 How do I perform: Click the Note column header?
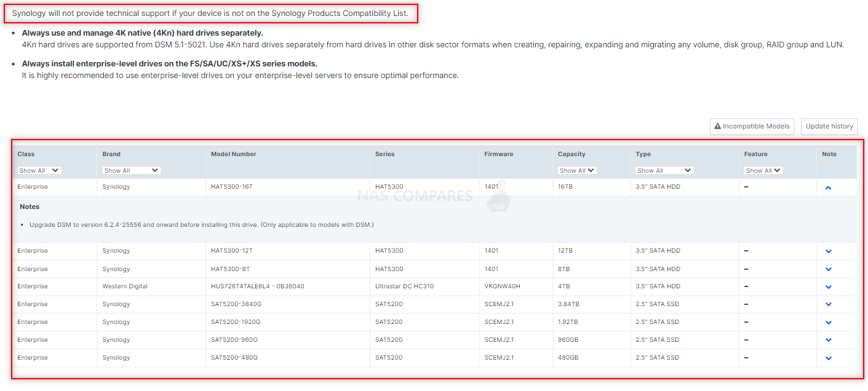pyautogui.click(x=829, y=154)
